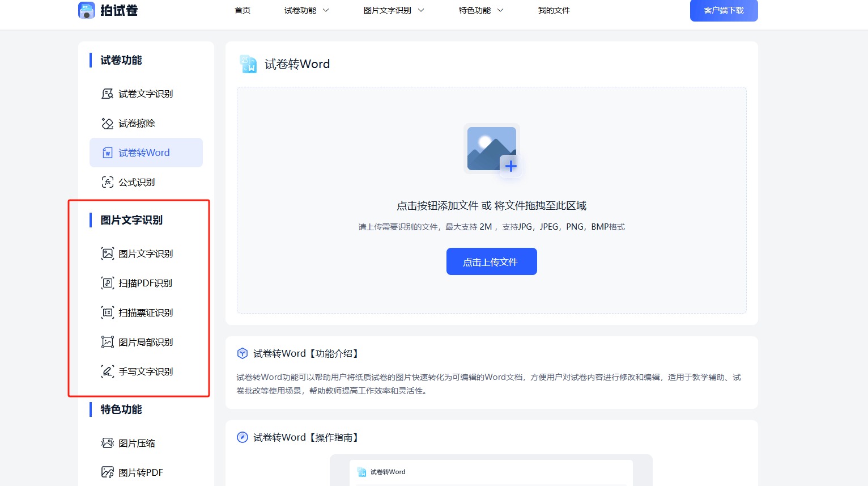Click the 图片转PDF icon

click(x=107, y=472)
